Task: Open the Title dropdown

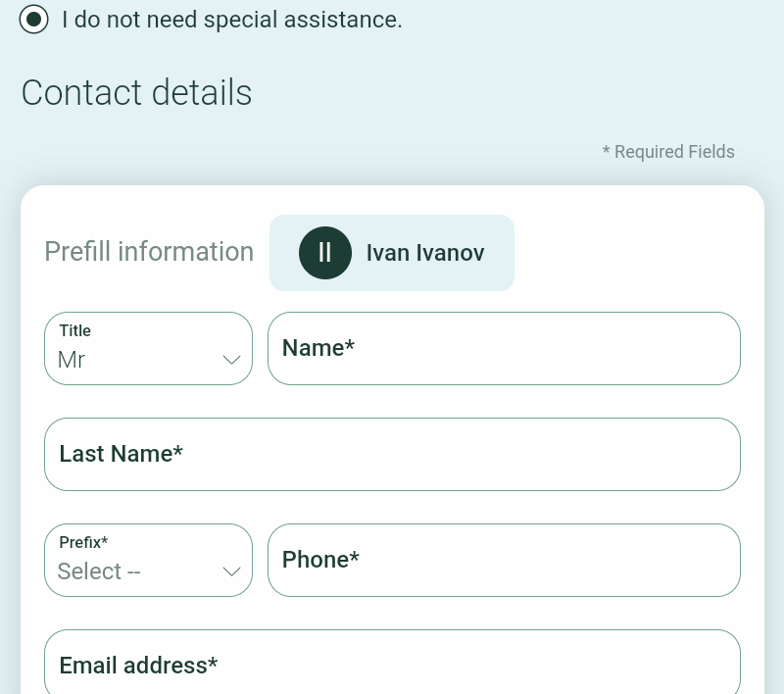Action: (x=149, y=349)
